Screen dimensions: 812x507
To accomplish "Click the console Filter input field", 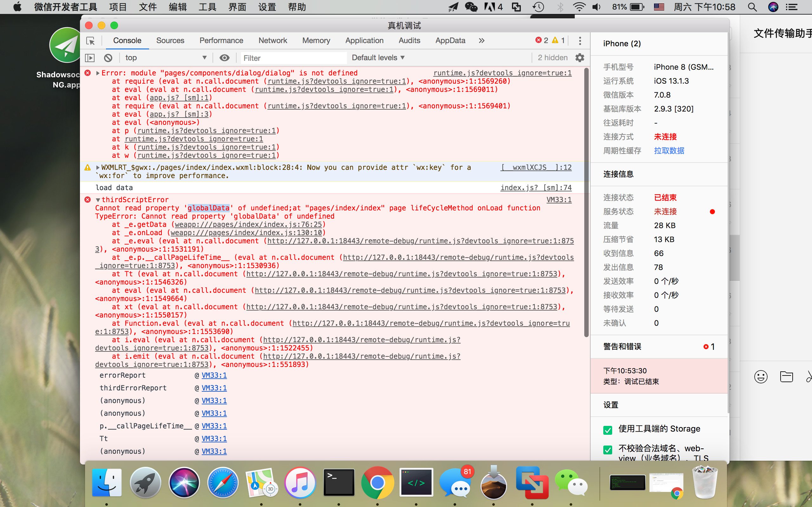I will point(293,58).
